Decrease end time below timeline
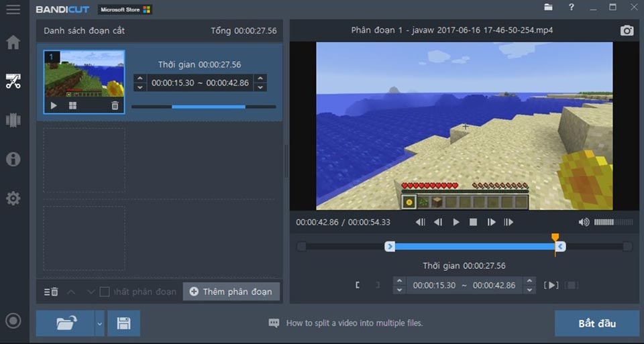644x344 pixels. pyautogui.click(x=530, y=290)
